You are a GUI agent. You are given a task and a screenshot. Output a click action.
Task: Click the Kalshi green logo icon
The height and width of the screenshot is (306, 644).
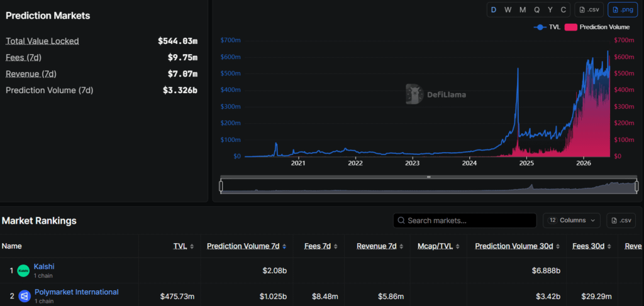tap(23, 271)
